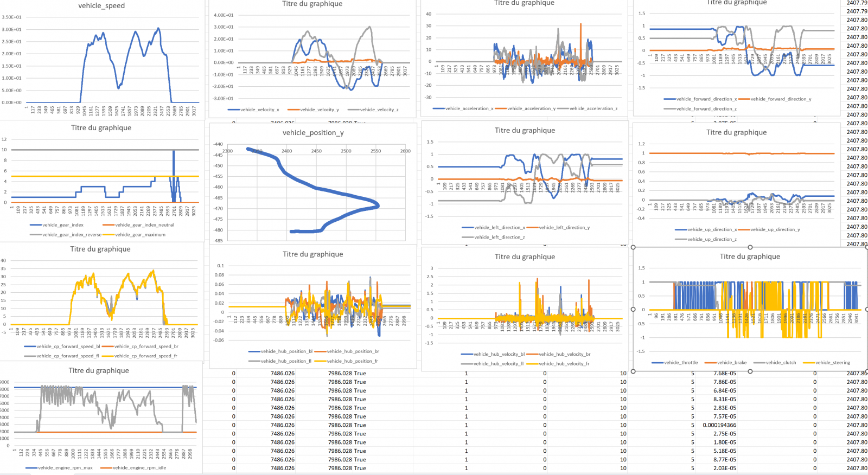Viewport: 868px width, 475px height.
Task: Click vehicle_velocity_x legend entry
Action: click(253, 110)
